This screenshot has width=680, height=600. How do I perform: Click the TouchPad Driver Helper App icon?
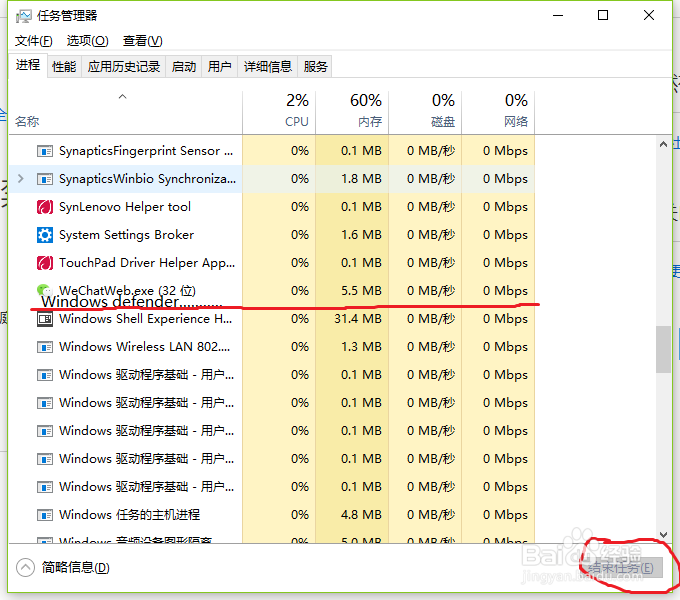(45, 263)
